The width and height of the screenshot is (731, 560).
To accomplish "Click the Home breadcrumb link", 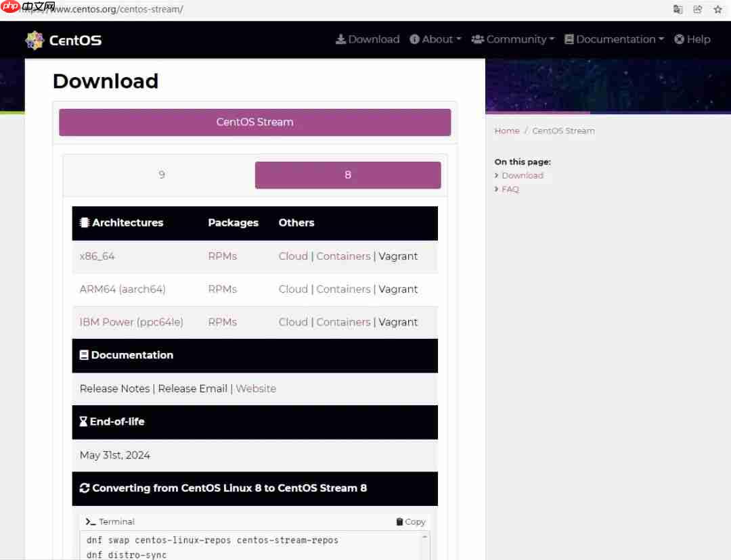I will point(507,131).
